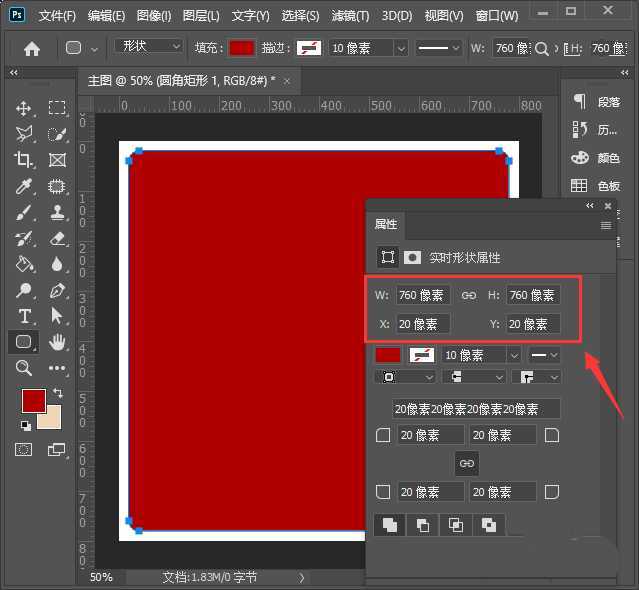Click the X position input field
Screen dimensions: 639x590
tap(422, 324)
